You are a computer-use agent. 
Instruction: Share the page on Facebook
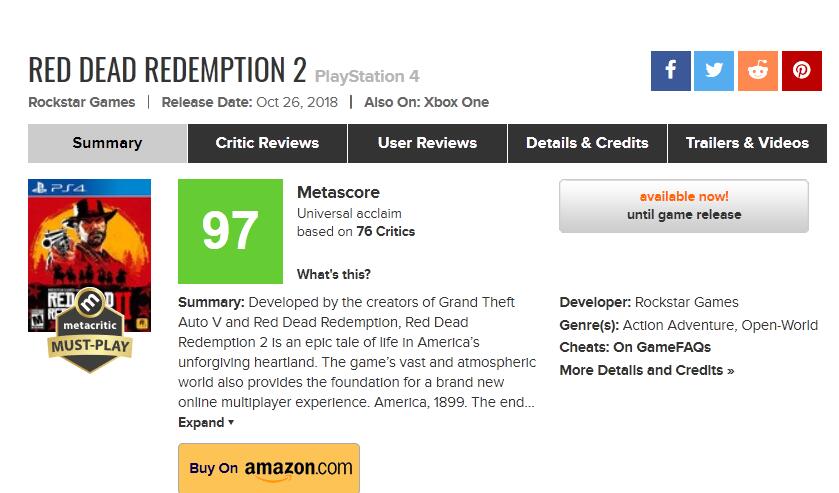point(670,71)
